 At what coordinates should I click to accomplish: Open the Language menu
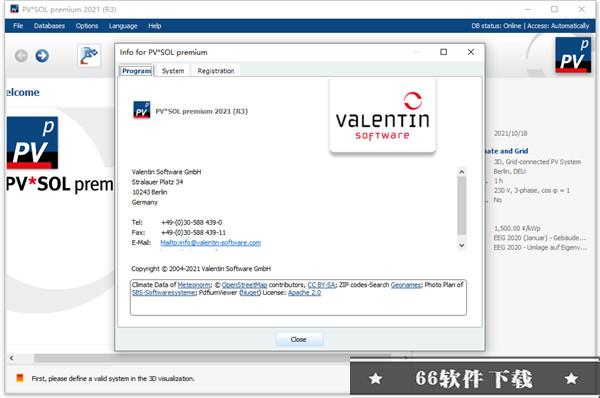point(123,26)
